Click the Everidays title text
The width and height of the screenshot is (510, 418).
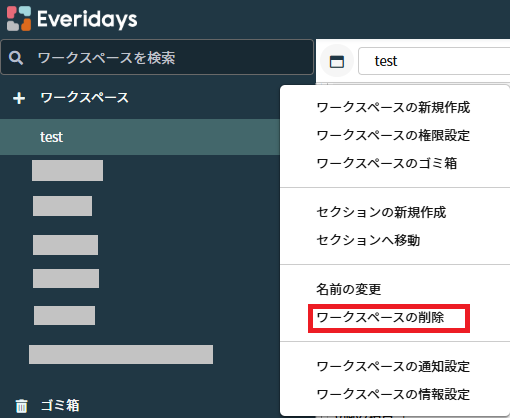(87, 19)
